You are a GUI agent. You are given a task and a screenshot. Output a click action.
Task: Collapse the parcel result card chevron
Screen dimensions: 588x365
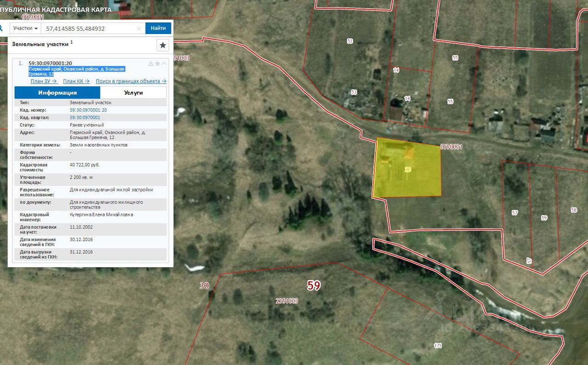164,63
